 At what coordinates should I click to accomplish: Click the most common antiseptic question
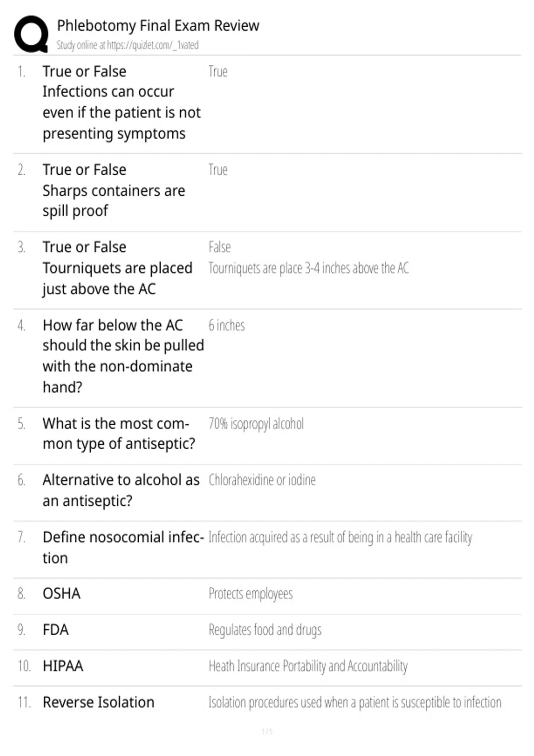119,433
